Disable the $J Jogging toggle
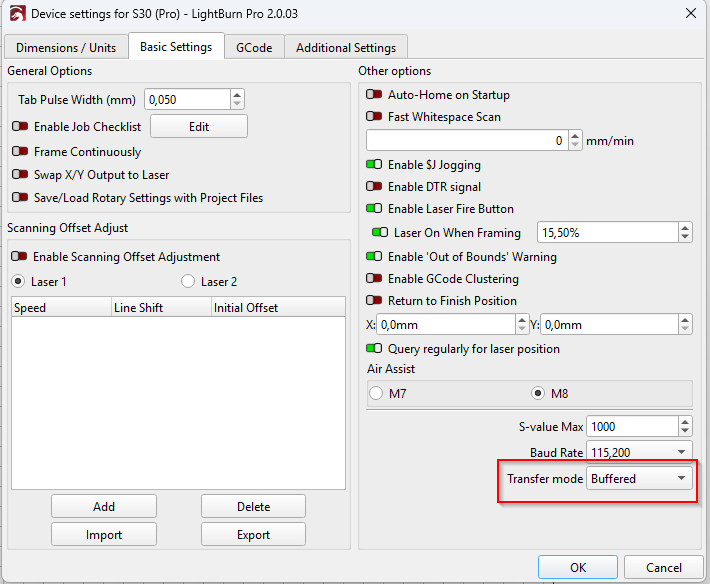The width and height of the screenshot is (710, 584). pyautogui.click(x=375, y=165)
